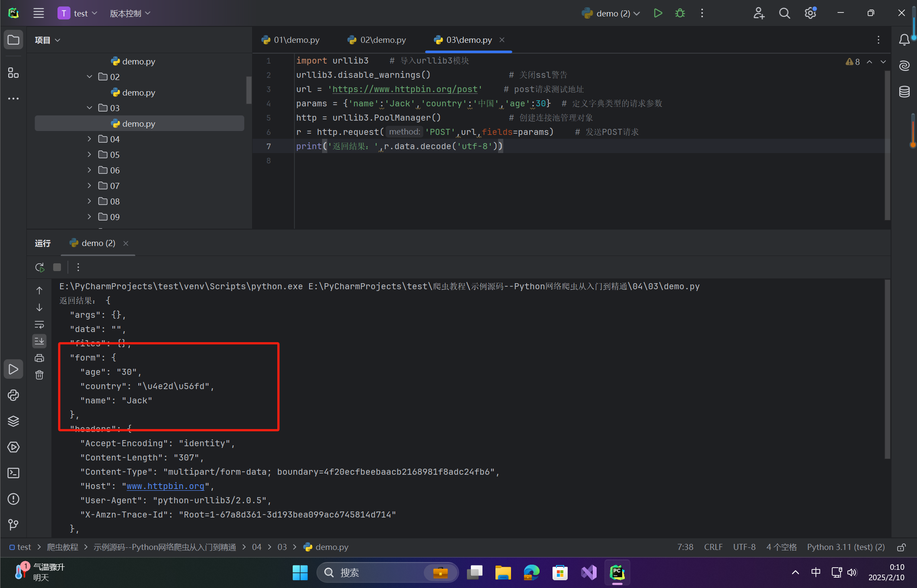Open the 版本控制 menu
The width and height of the screenshot is (917, 588).
point(130,13)
